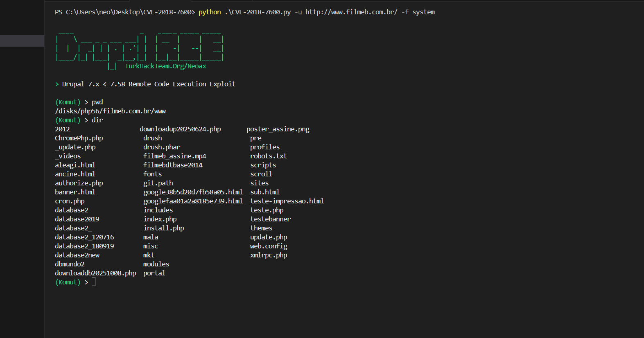644x338 pixels.
Task: Click the scroll entry
Action: coord(261,174)
